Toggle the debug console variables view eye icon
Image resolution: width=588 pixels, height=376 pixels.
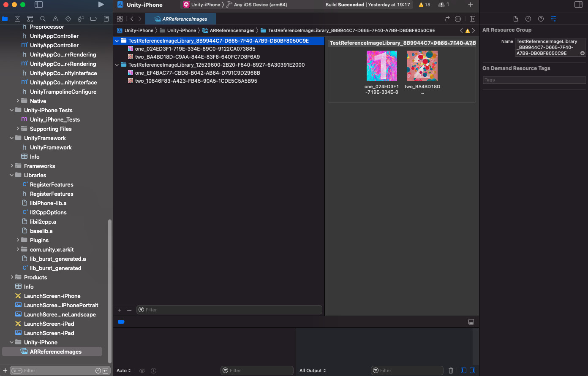142,370
